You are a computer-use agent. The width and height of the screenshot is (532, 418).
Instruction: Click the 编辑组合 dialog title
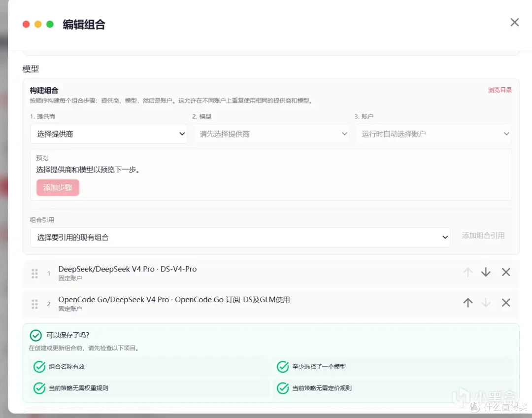coord(84,25)
